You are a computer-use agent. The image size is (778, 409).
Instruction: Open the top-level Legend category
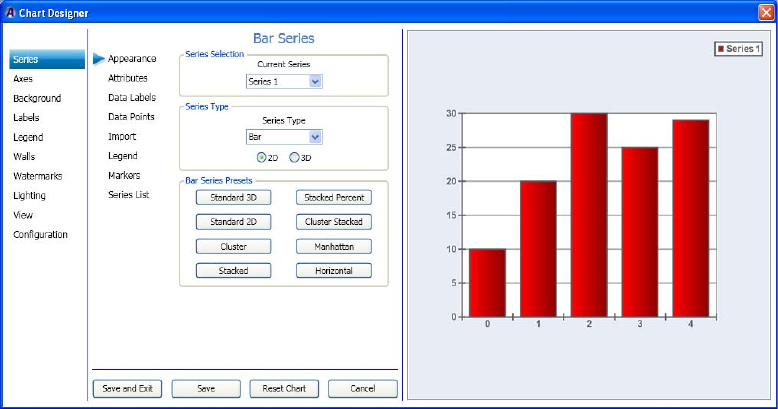point(28,137)
